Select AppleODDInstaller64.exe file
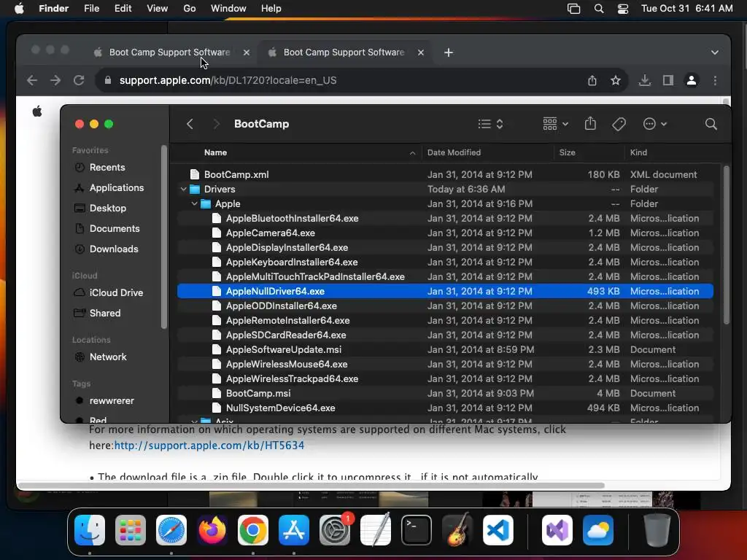Viewport: 747px width, 560px height. (445, 306)
